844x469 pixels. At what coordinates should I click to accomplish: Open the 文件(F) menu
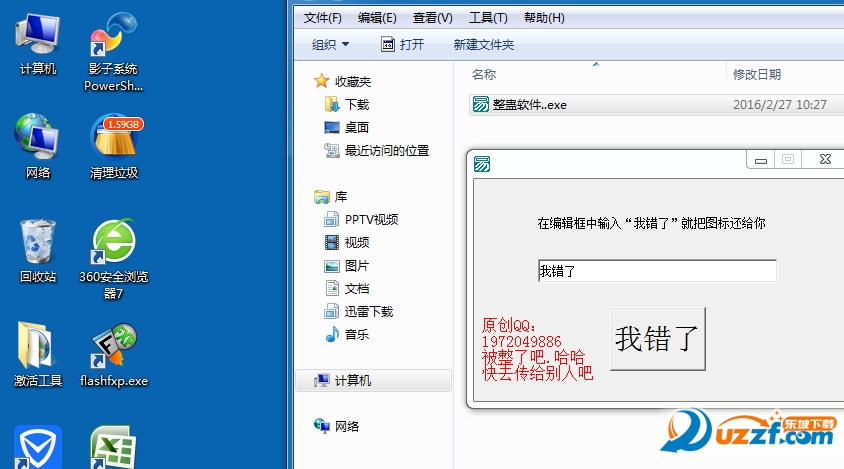tap(322, 18)
